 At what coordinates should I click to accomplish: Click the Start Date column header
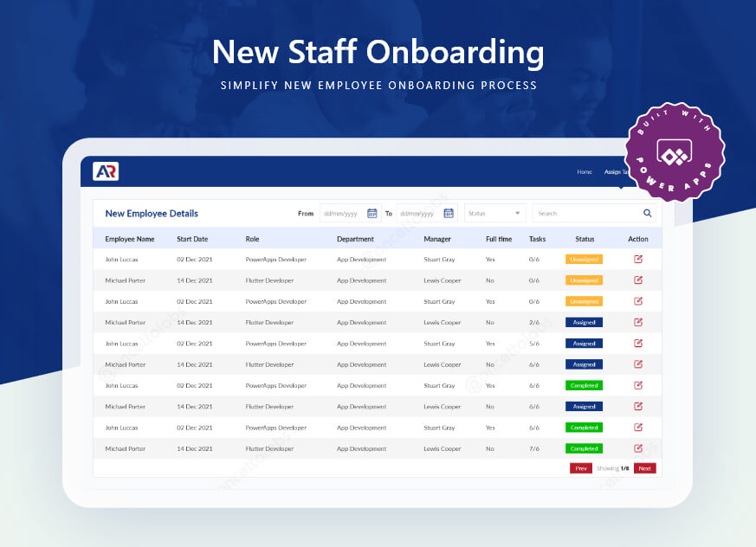click(192, 239)
